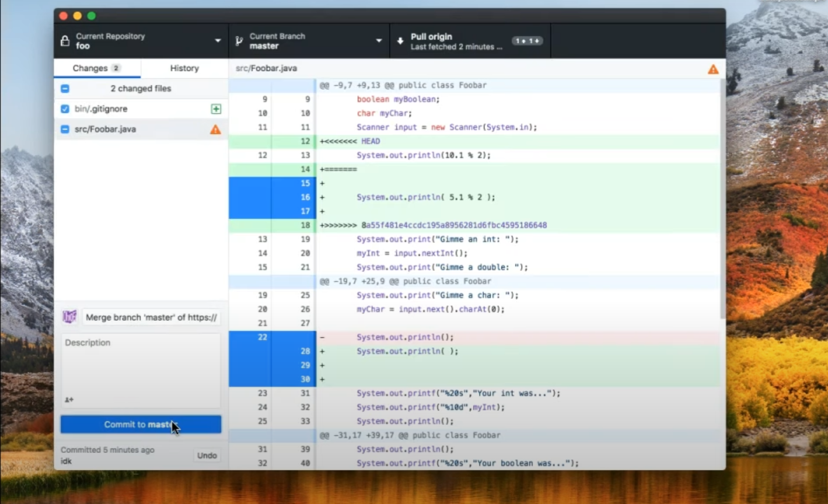The height and width of the screenshot is (504, 828).
Task: Click the warning triangle in the diff header
Action: [713, 69]
